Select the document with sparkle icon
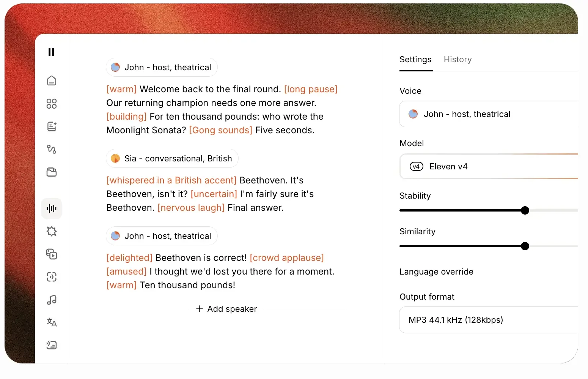The image size is (588, 379). tap(52, 126)
